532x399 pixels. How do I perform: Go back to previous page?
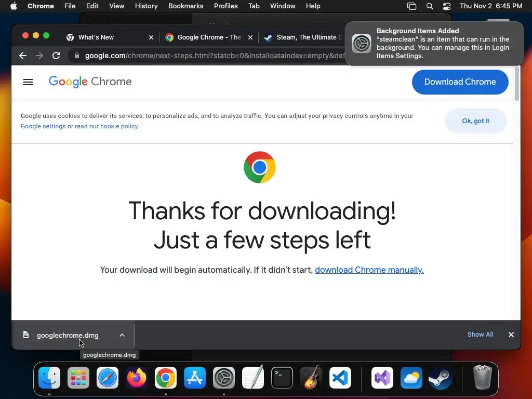(x=23, y=56)
